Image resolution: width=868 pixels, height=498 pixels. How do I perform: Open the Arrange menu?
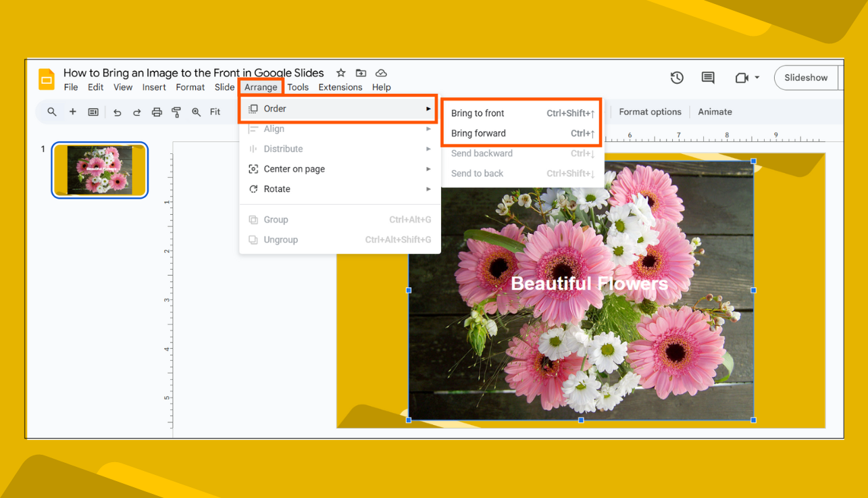[x=261, y=86]
